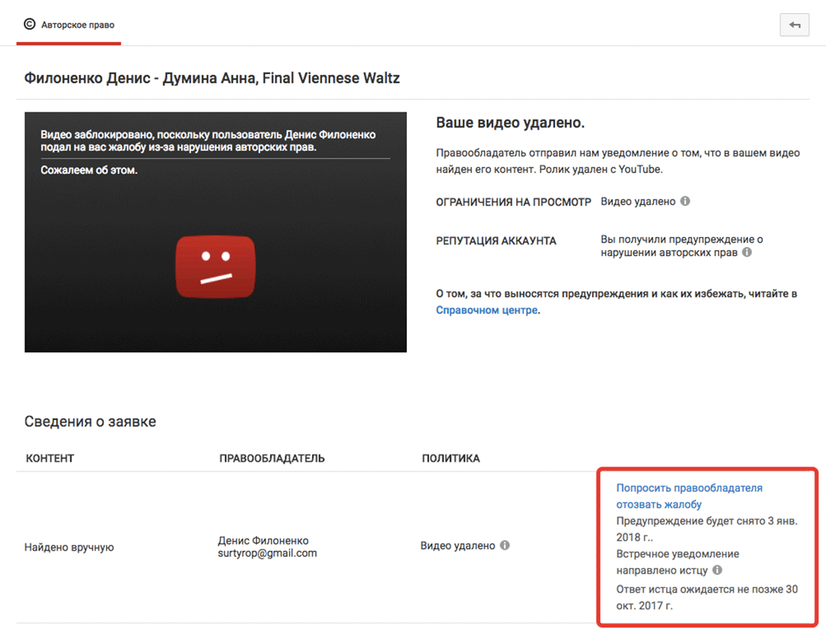Click the ПОЛИТИКА column header

[451, 458]
